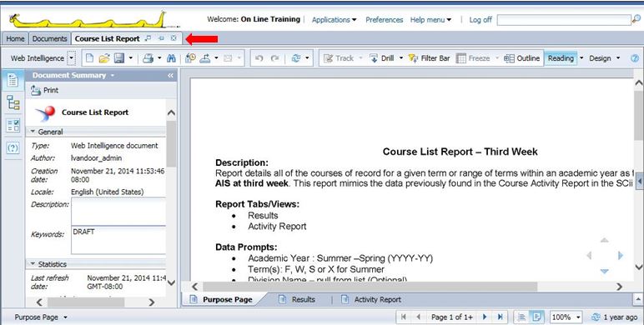
Task: Click the Refresh data icon
Action: 295,58
